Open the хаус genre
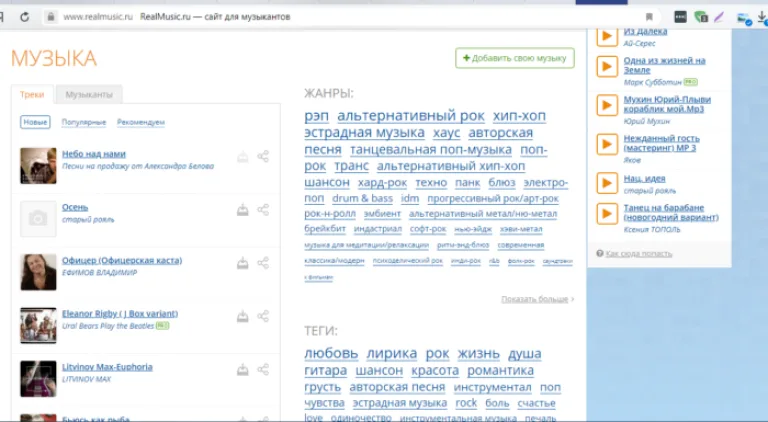This screenshot has width=768, height=422. (447, 133)
